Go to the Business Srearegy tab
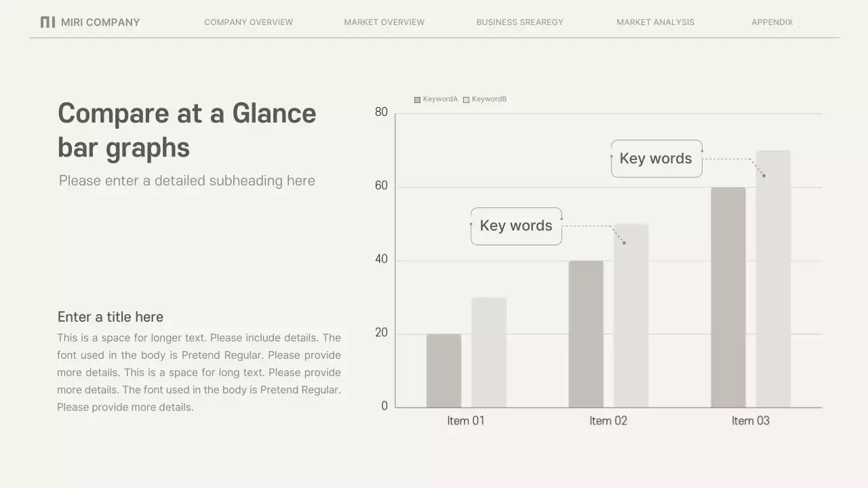This screenshot has width=868, height=488. (519, 22)
